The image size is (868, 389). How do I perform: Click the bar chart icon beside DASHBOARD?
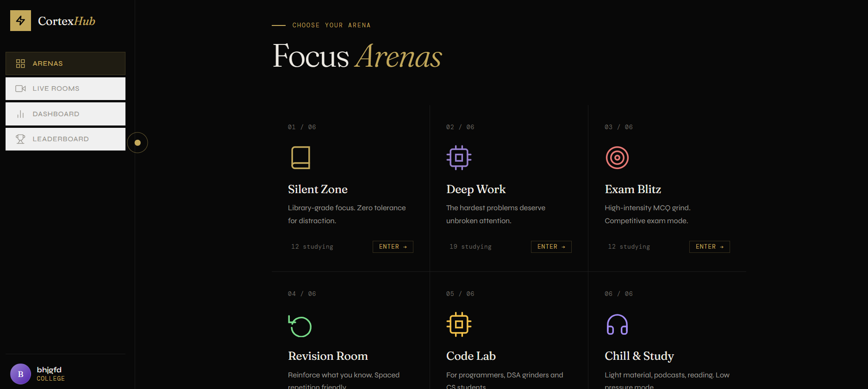[21, 113]
